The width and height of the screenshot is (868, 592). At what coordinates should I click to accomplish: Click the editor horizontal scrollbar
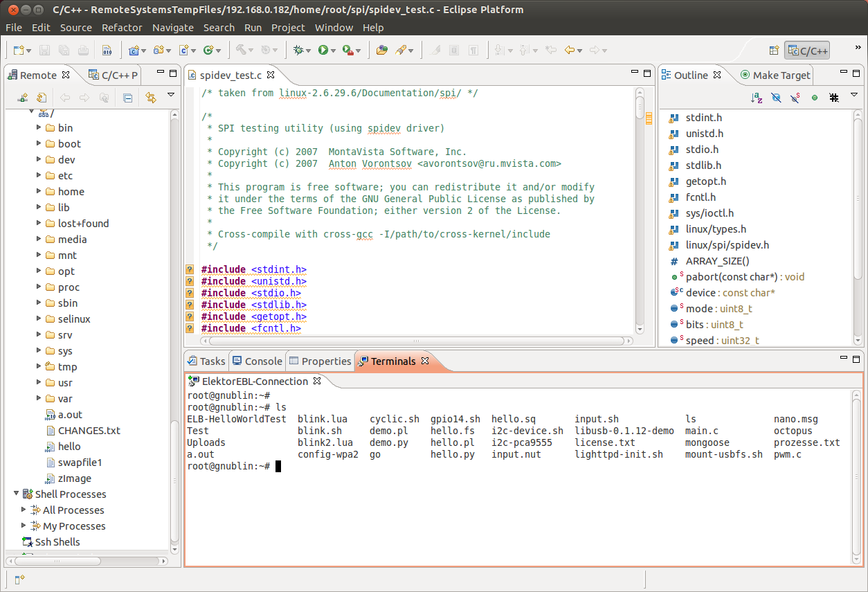415,341
